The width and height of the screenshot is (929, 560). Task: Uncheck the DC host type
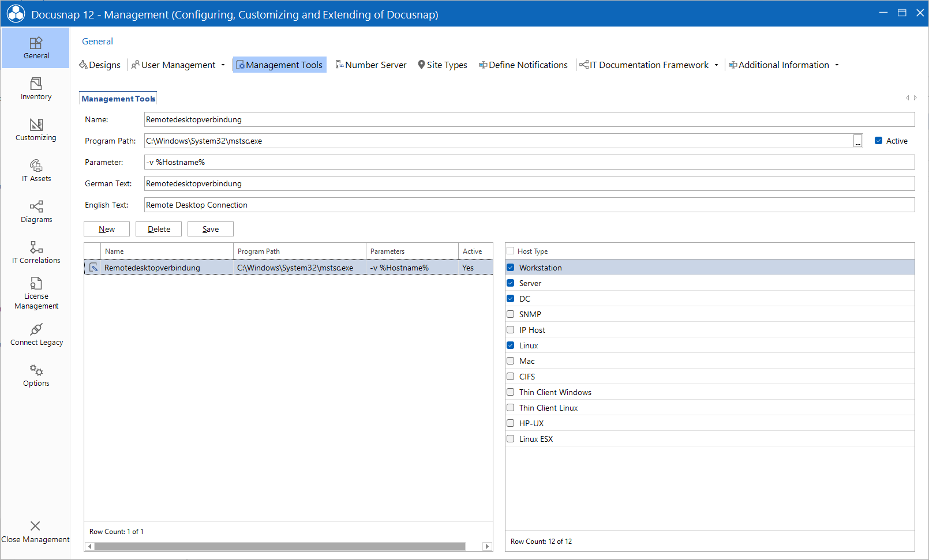(510, 299)
